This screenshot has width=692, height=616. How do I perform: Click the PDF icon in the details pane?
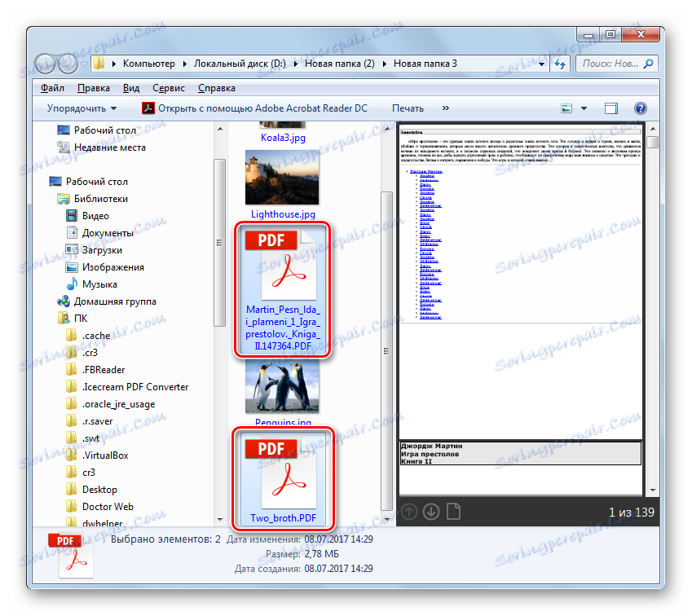[x=72, y=555]
